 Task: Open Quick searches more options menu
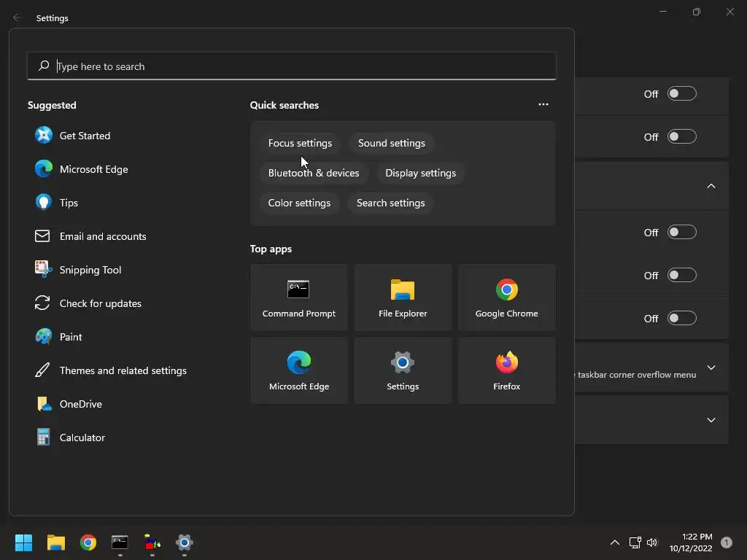543,104
